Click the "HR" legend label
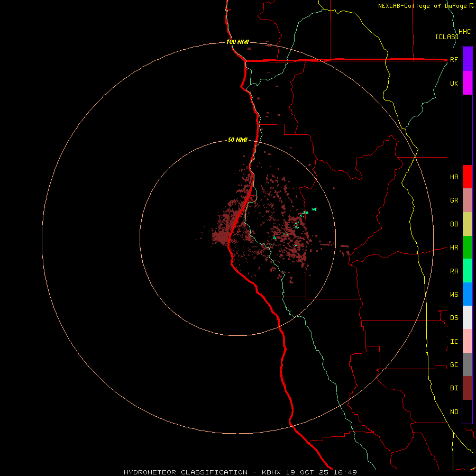476x476 pixels. pos(454,248)
